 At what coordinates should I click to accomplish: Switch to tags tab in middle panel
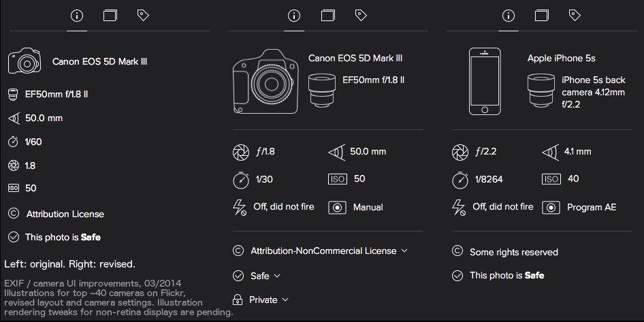click(x=361, y=15)
